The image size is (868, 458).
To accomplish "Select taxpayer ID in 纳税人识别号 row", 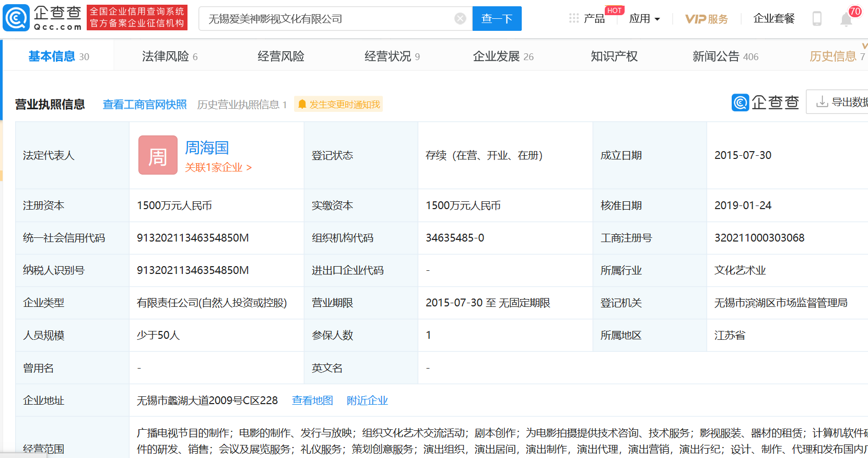I will point(193,270).
